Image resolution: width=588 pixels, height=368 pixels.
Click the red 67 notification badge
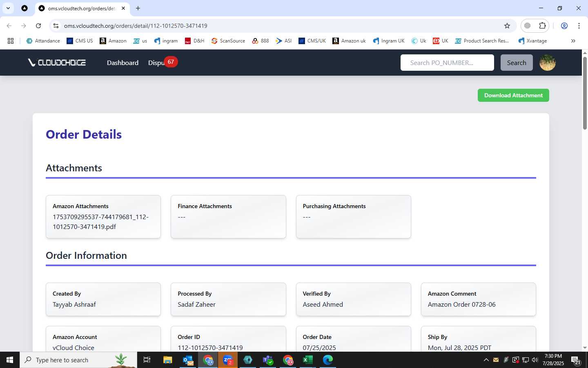tap(171, 62)
